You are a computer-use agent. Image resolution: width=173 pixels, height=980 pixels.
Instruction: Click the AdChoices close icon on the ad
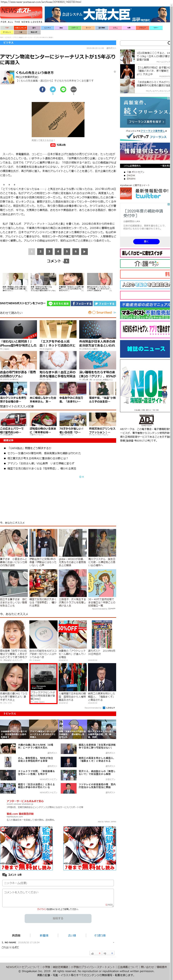pos(81,477)
